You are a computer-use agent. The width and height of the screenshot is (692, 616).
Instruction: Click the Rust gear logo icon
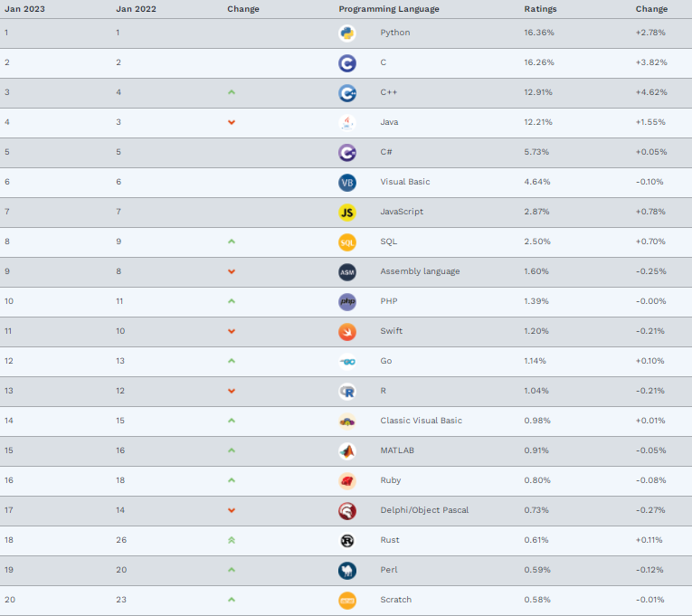click(x=347, y=541)
